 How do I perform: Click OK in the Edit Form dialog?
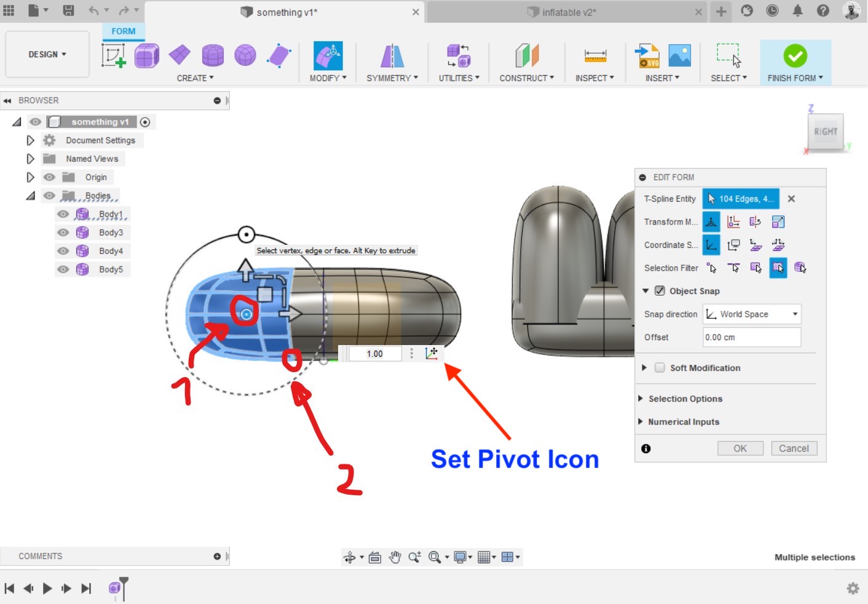coord(740,448)
